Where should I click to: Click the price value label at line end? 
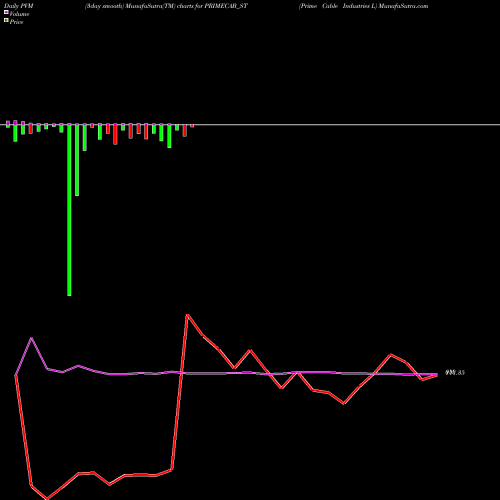click(455, 373)
